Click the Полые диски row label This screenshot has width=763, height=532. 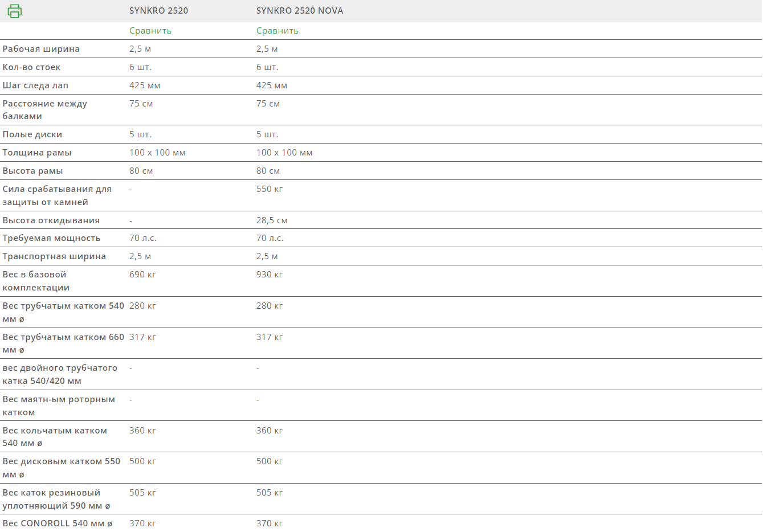tap(32, 134)
